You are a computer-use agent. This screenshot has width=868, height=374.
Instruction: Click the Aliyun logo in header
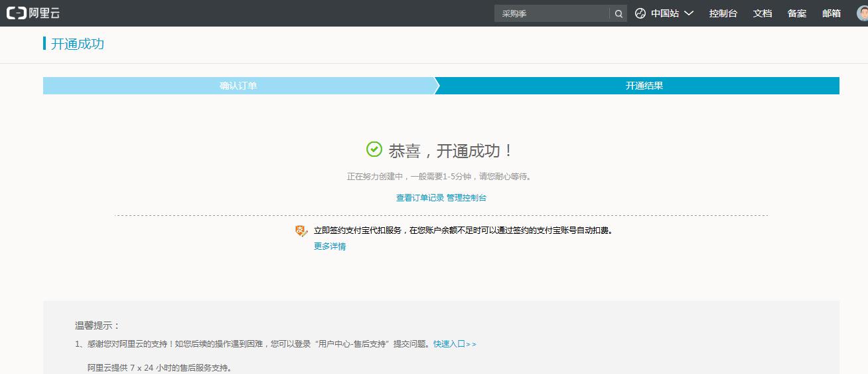[33, 13]
